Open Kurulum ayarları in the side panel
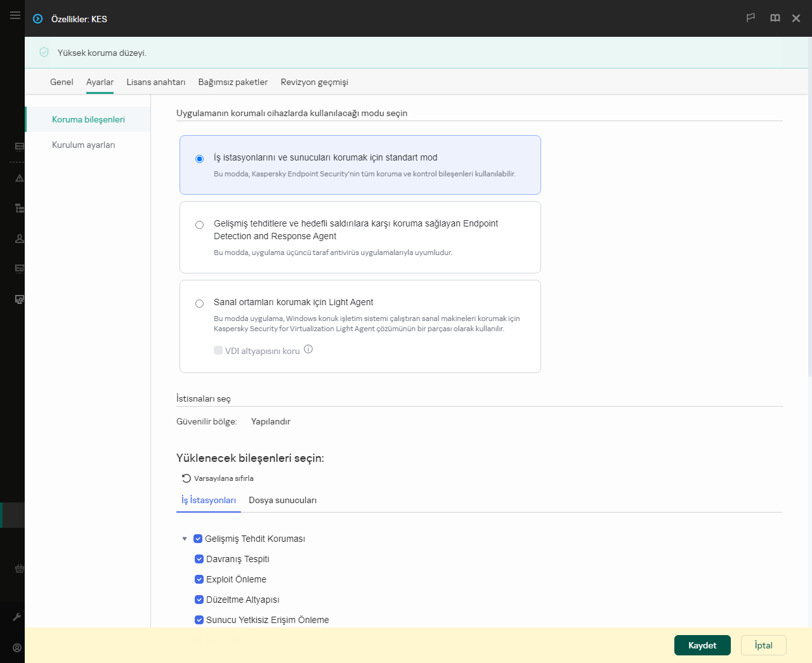This screenshot has width=812, height=663. [x=84, y=145]
